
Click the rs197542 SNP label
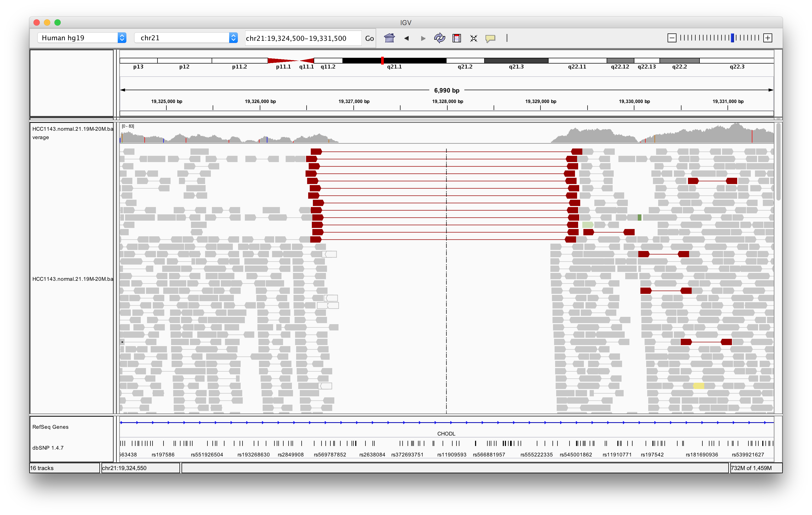coord(652,454)
